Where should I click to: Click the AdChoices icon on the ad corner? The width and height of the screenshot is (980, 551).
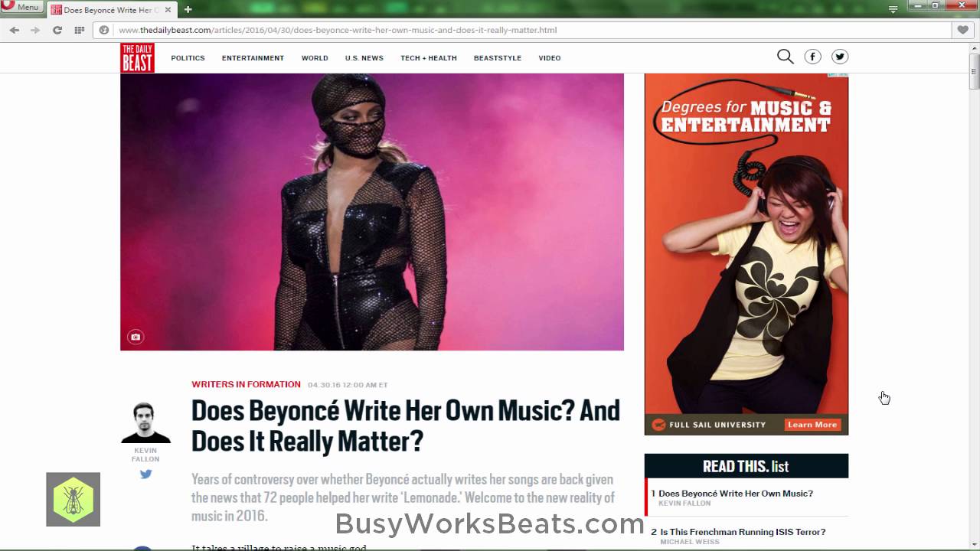point(839,75)
